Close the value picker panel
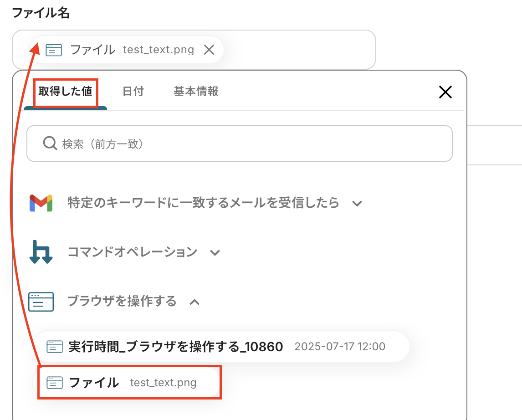The image size is (522, 420). click(445, 92)
